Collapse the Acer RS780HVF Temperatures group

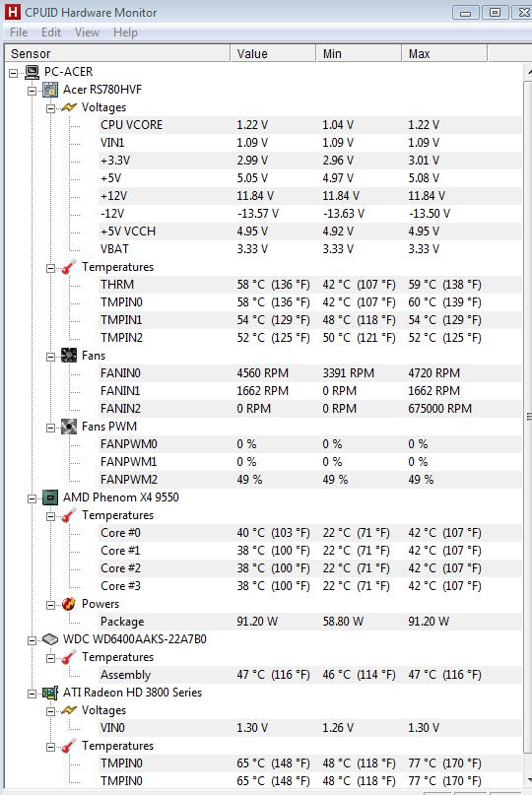pyautogui.click(x=50, y=268)
